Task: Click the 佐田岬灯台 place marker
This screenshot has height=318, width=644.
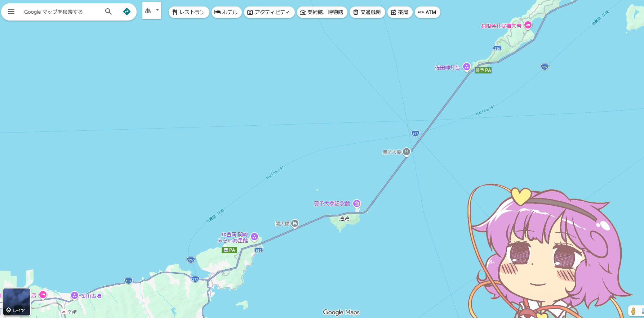Action: 467,67
